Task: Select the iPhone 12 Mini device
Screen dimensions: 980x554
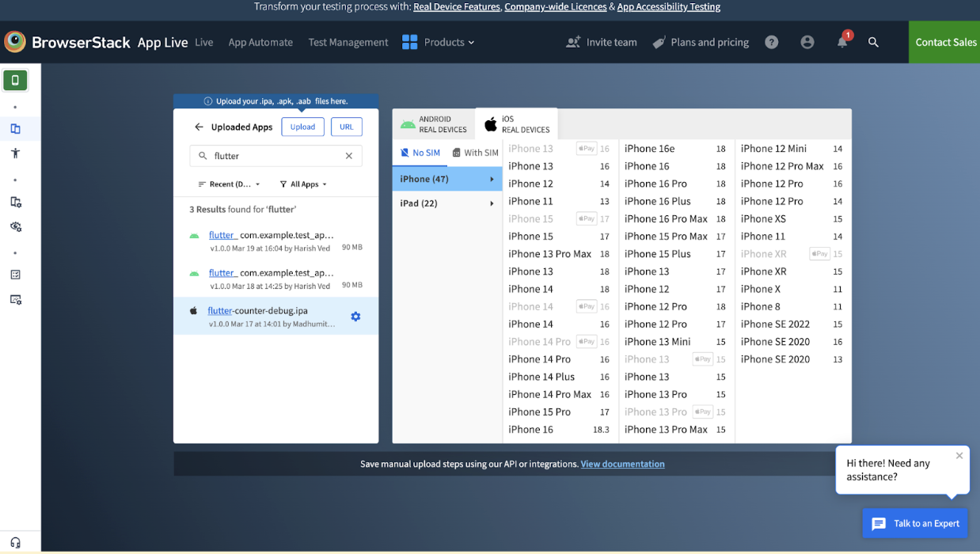Action: (792, 149)
